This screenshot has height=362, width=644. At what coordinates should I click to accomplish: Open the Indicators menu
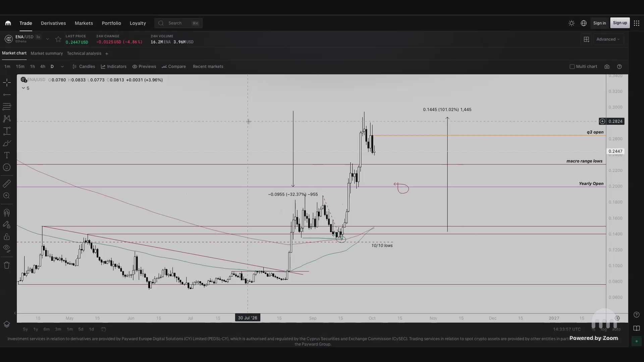[x=114, y=67]
